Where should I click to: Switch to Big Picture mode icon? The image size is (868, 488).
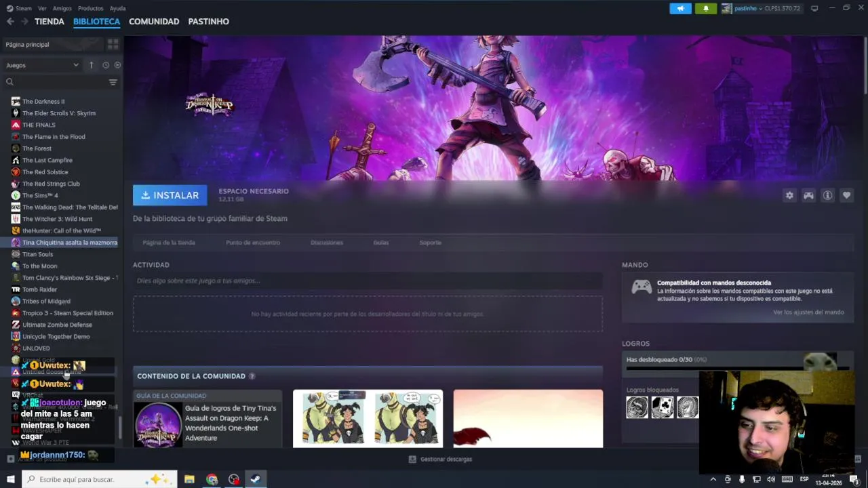(814, 8)
